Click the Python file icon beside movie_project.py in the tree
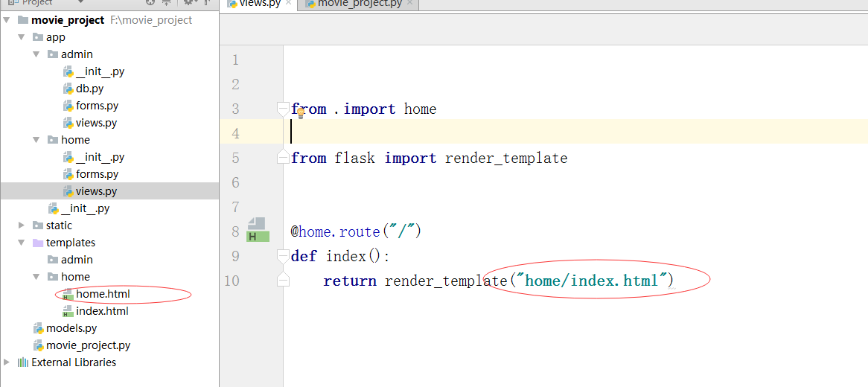This screenshot has height=387, width=868. (38, 345)
